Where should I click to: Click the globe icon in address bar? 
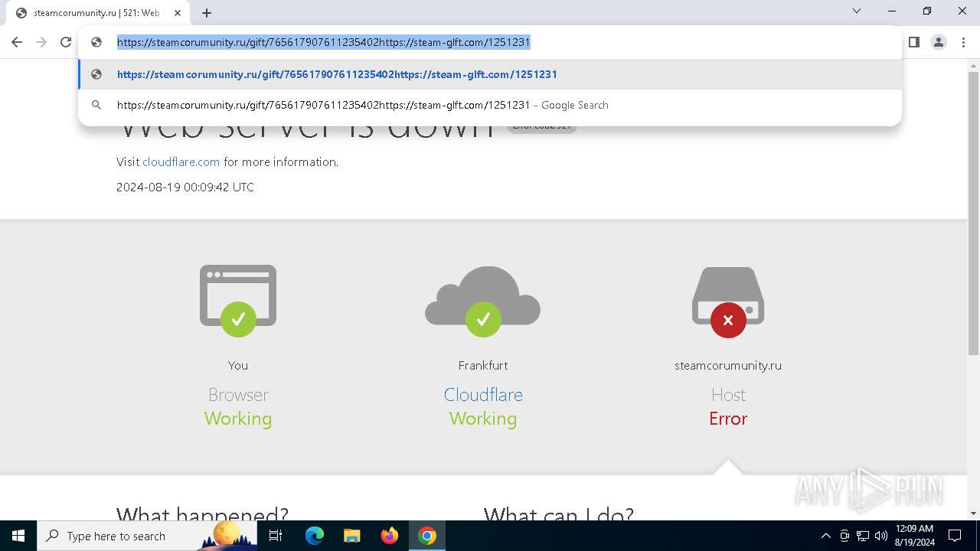pyautogui.click(x=96, y=42)
